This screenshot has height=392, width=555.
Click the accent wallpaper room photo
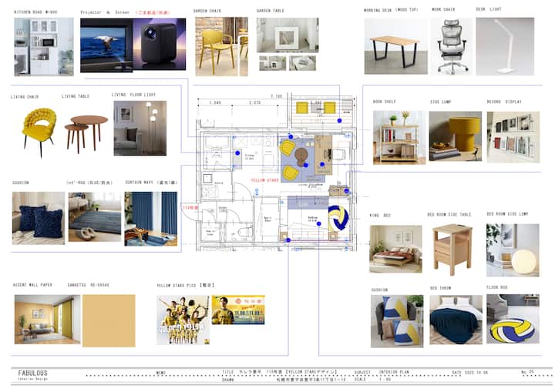pos(48,320)
